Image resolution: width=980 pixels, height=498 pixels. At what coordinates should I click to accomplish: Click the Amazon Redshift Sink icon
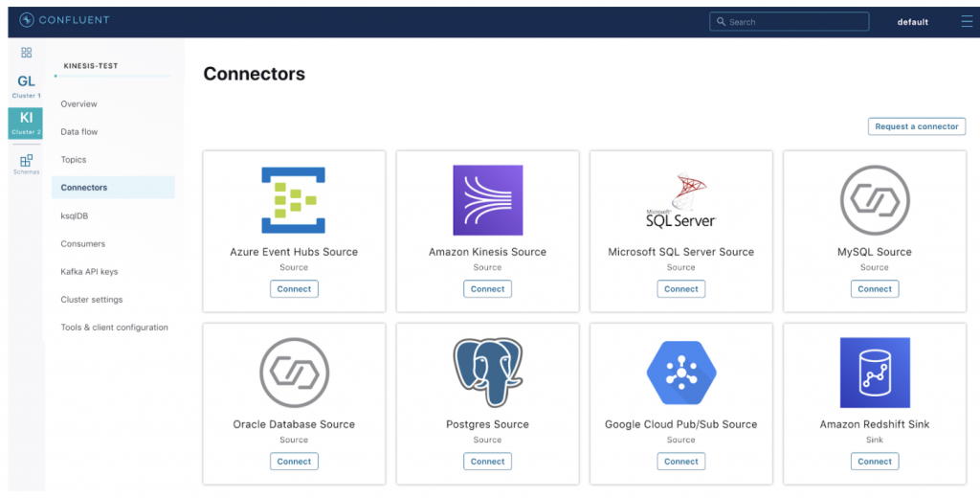874,373
